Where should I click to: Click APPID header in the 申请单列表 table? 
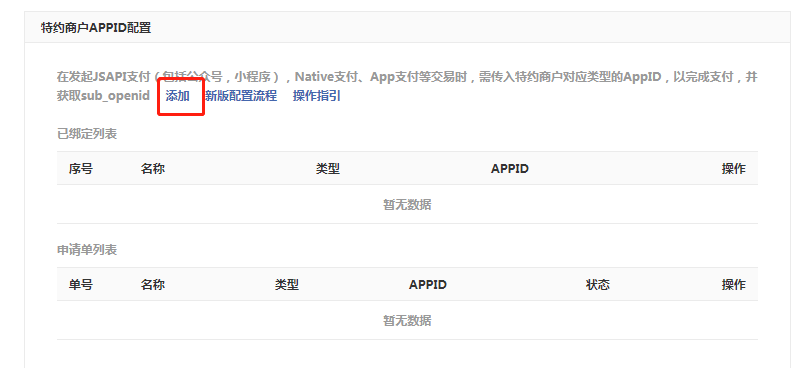pyautogui.click(x=428, y=284)
